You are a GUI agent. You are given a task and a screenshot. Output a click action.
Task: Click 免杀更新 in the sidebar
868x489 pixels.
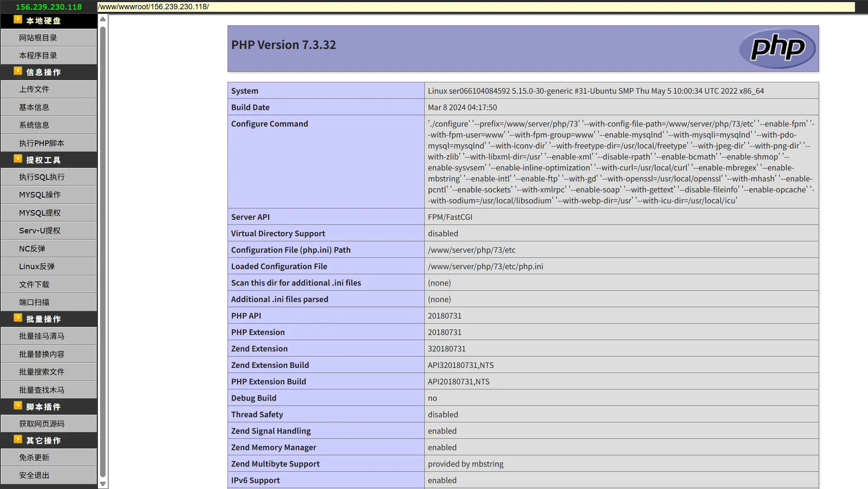click(x=49, y=458)
